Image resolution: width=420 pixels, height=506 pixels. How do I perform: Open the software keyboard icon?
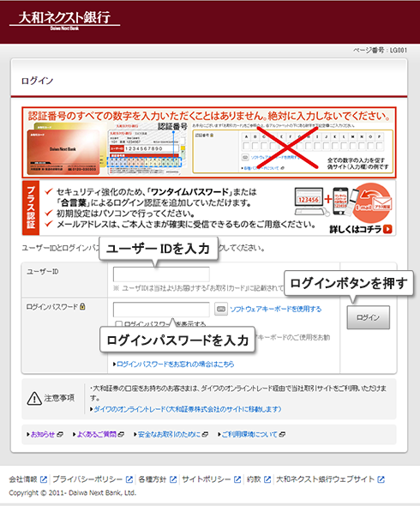(221, 309)
